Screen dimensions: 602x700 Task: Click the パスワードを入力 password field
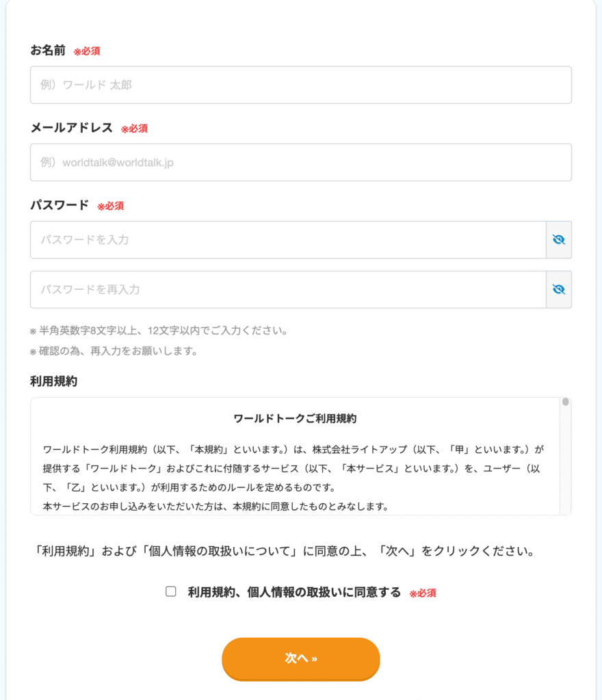[x=289, y=240]
